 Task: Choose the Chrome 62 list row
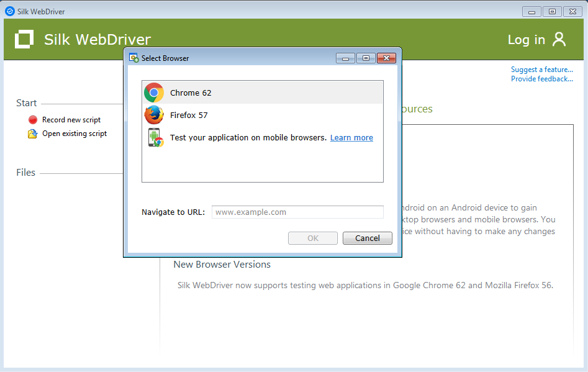(x=263, y=93)
